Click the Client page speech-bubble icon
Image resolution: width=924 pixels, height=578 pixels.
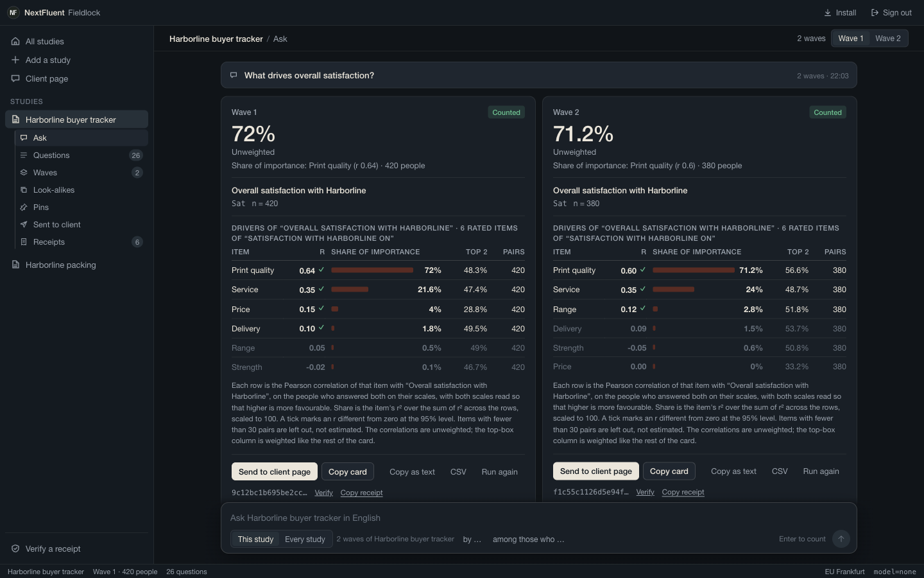[x=15, y=79]
